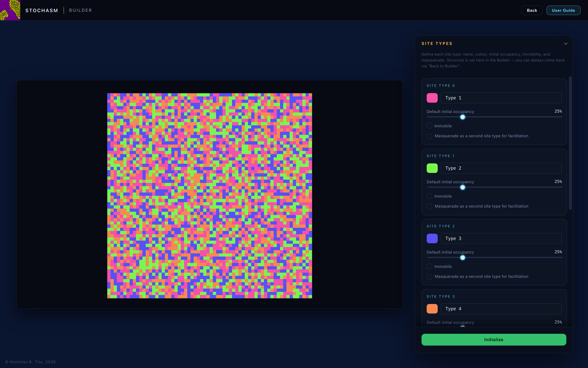Click the SITE TYPES heading
Viewport: 588px width, 368px height.
pyautogui.click(x=437, y=44)
